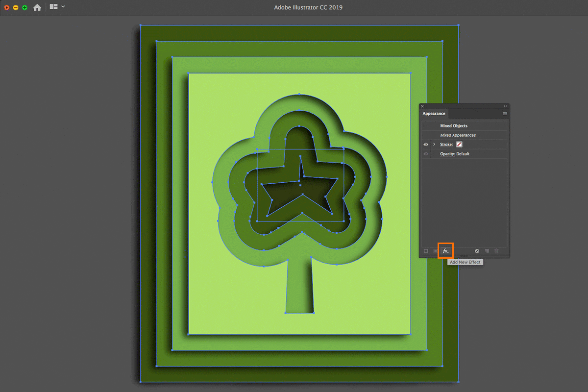588x392 pixels.
Task: Click the Adobe Illustrator CC 2019 title
Action: coord(308,7)
